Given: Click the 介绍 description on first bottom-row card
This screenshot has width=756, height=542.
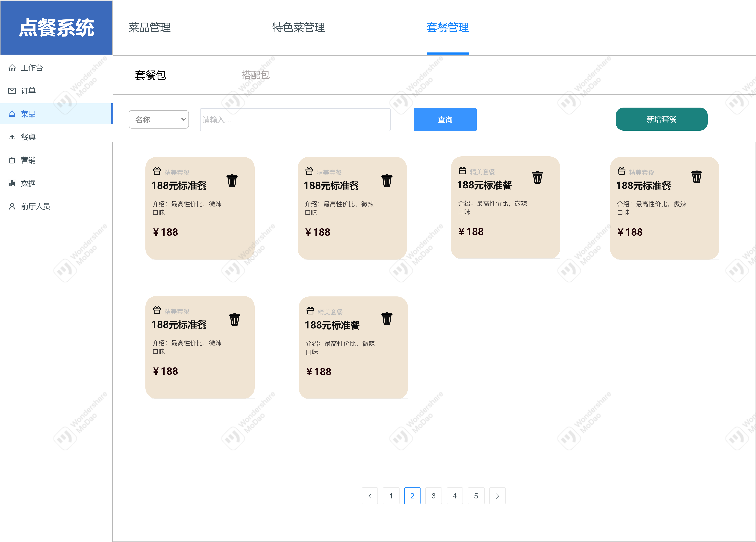Looking at the screenshot, I should (187, 347).
